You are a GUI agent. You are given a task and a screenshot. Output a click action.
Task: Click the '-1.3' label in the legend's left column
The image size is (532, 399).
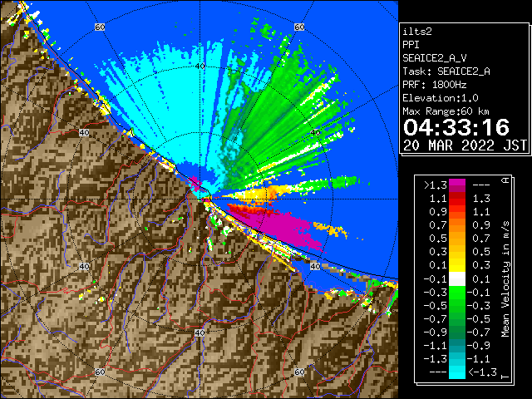436,358
